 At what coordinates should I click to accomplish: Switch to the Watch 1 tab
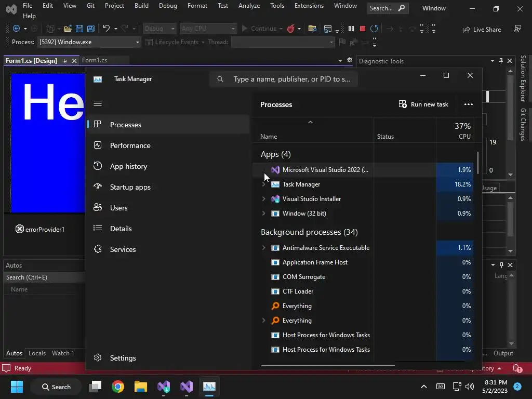click(63, 353)
